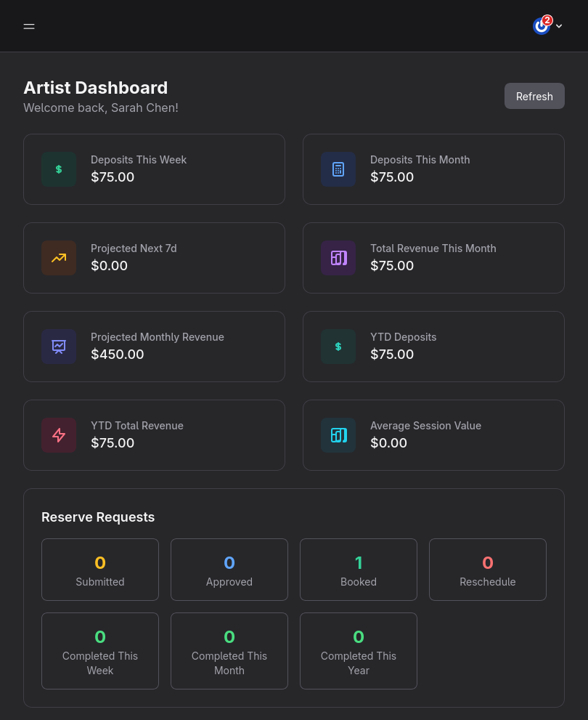Select the Approved reserve requests tile

tap(229, 570)
